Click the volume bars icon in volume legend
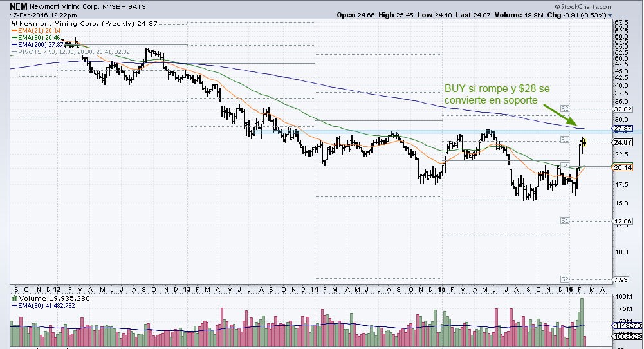The image size is (644, 349). tap(15, 298)
